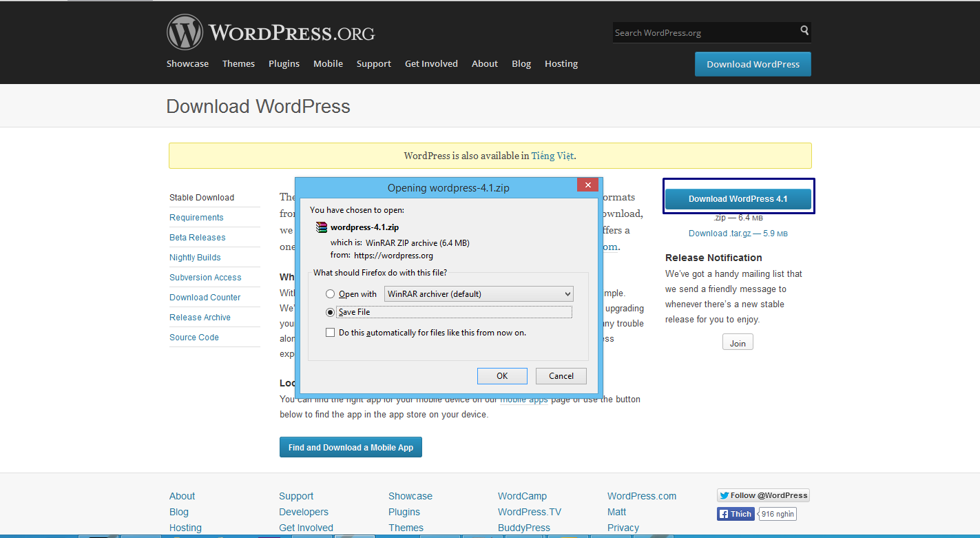Image resolution: width=980 pixels, height=538 pixels.
Task: Open Beta Releases in the sidebar
Action: (198, 238)
